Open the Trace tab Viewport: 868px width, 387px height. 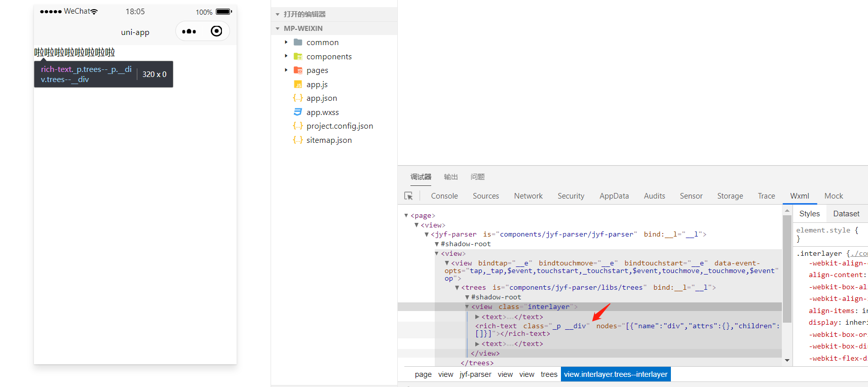point(767,196)
